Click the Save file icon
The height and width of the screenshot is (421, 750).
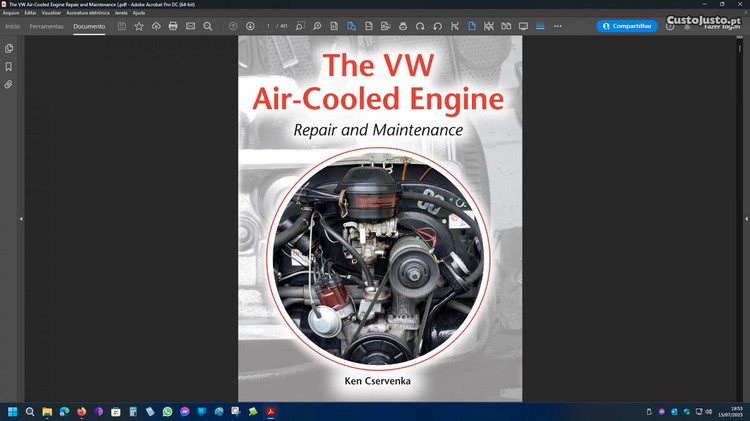(122, 26)
